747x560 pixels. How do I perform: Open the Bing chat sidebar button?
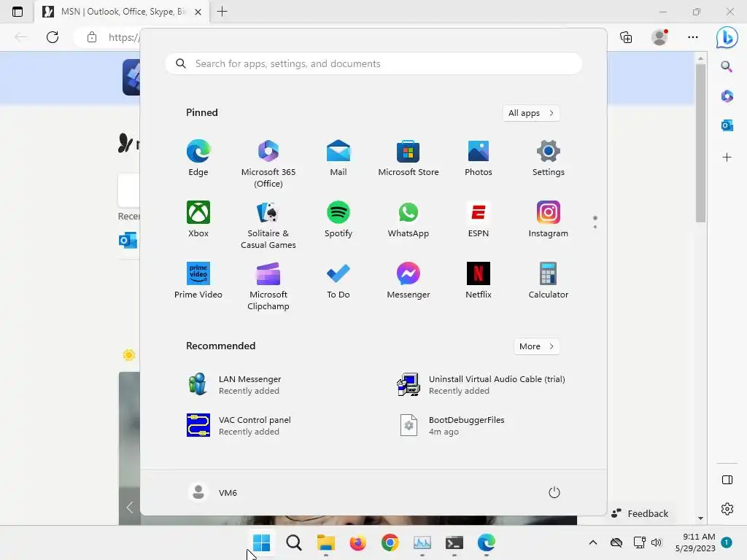[x=727, y=37]
